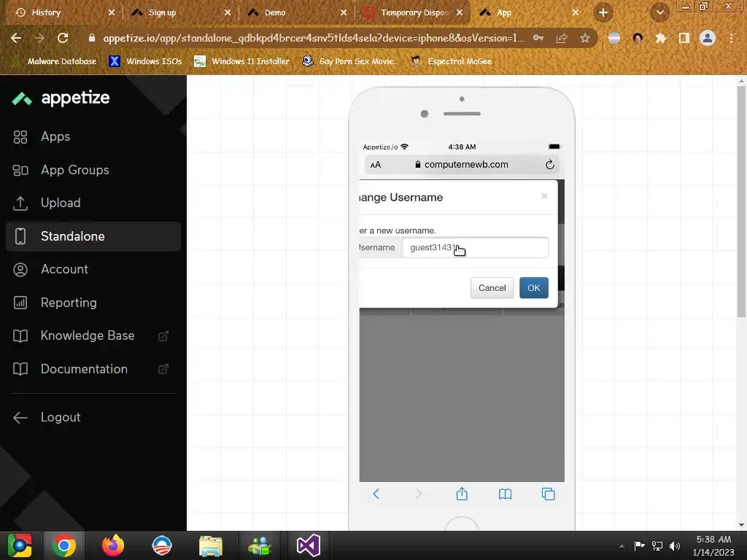Click the Knowledge Base book icon
This screenshot has height=560, width=747.
pyautogui.click(x=20, y=336)
